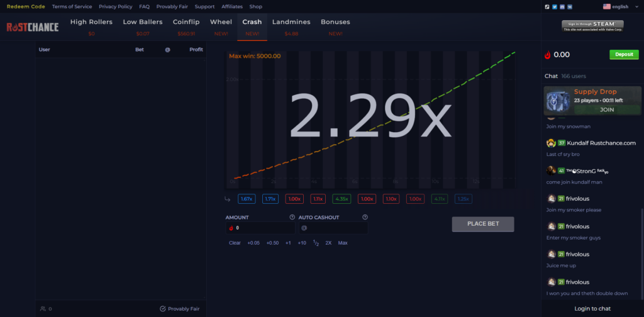Click the flame balance icon

(x=548, y=55)
